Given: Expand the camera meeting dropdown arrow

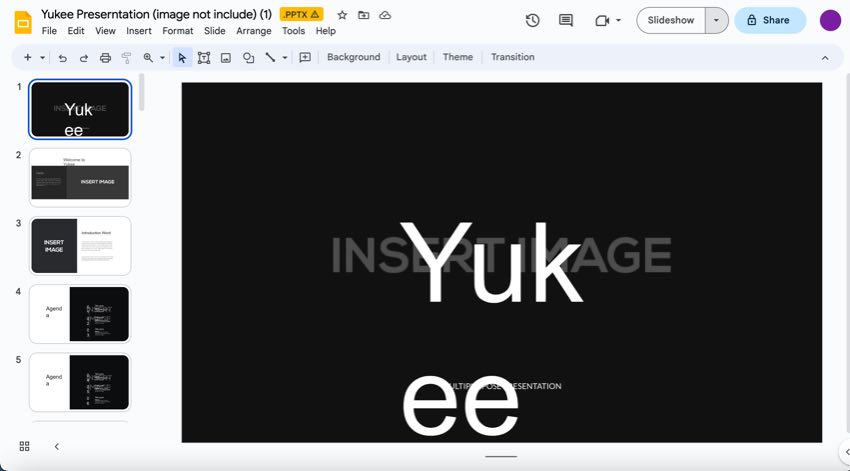Looking at the screenshot, I should click(618, 21).
